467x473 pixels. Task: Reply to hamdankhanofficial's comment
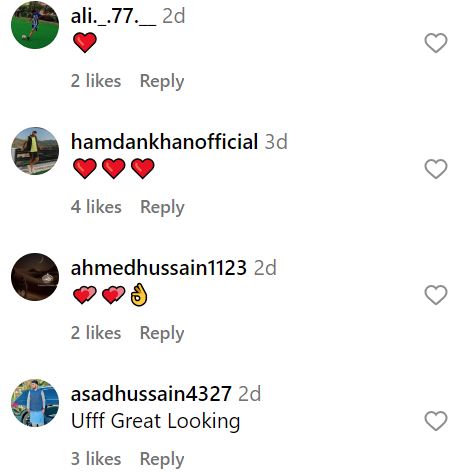162,207
